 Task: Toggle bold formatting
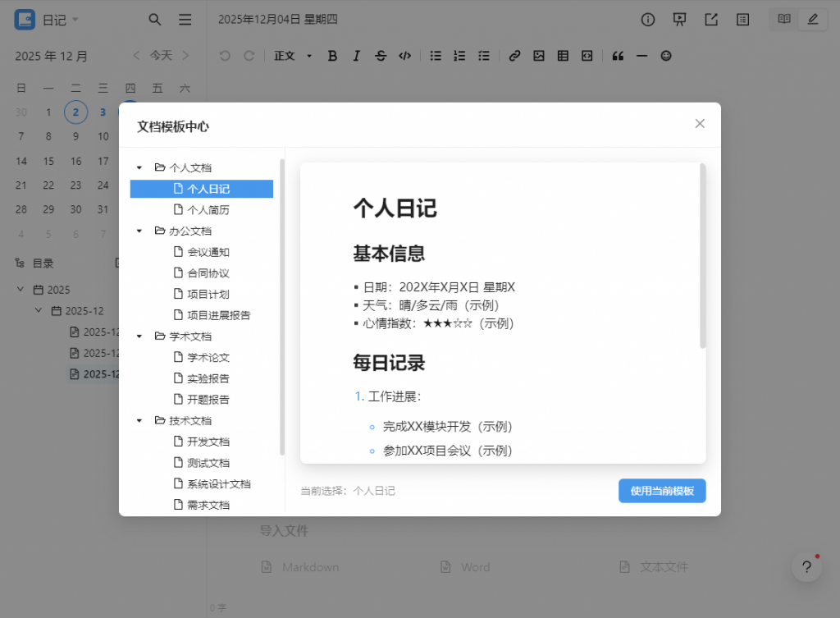[332, 56]
